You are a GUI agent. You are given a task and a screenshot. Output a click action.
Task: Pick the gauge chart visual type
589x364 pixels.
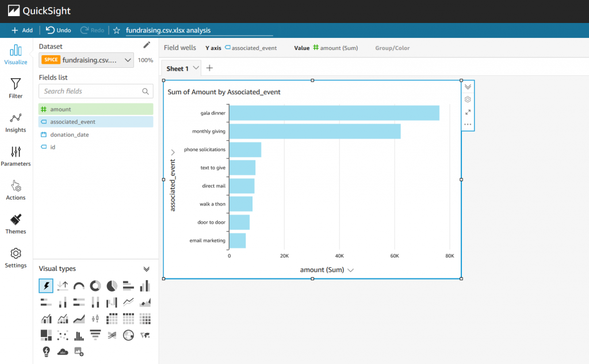(79, 286)
